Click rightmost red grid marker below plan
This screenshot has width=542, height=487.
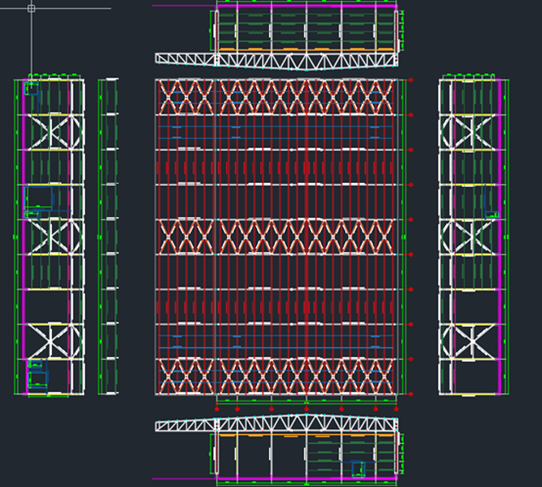pos(396,409)
